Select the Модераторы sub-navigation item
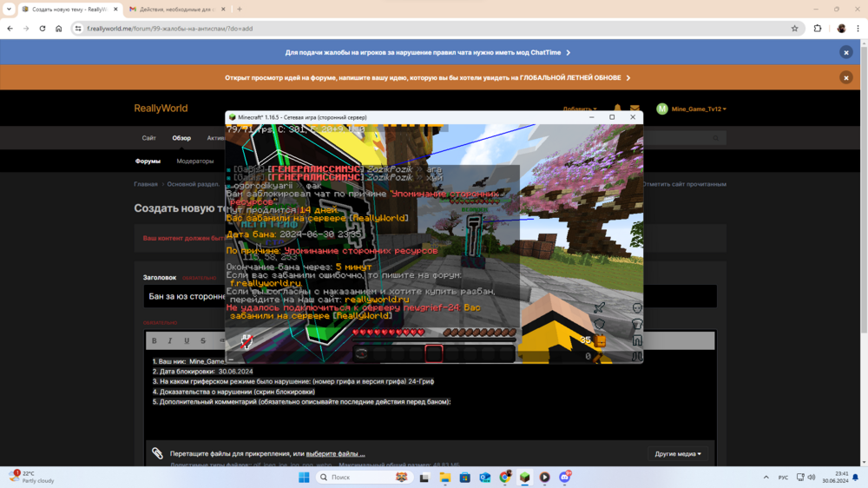Screen dimensions: 868x488 tap(194, 162)
